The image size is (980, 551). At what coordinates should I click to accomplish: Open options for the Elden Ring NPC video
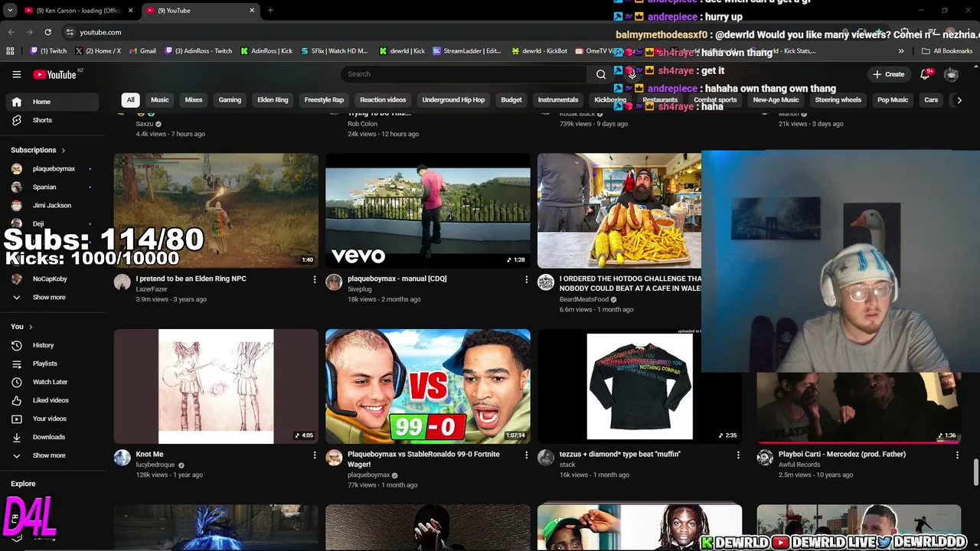pos(314,279)
